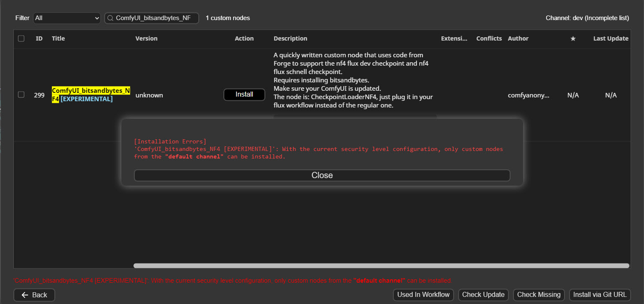
Task: Click the Check Update button
Action: click(483, 295)
